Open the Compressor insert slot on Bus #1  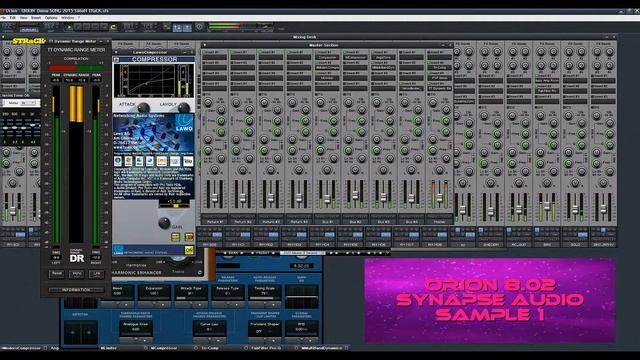pos(327,57)
